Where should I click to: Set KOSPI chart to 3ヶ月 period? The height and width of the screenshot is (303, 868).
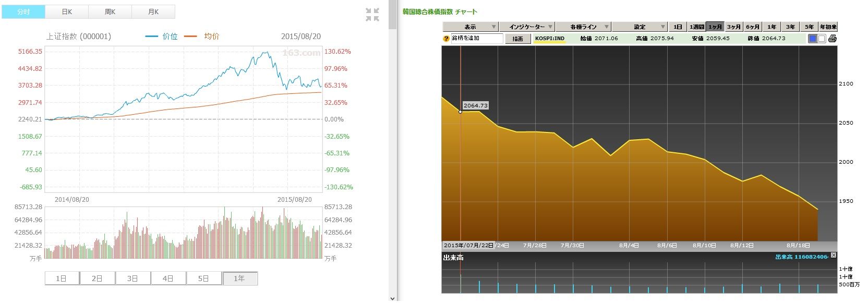coord(734,27)
